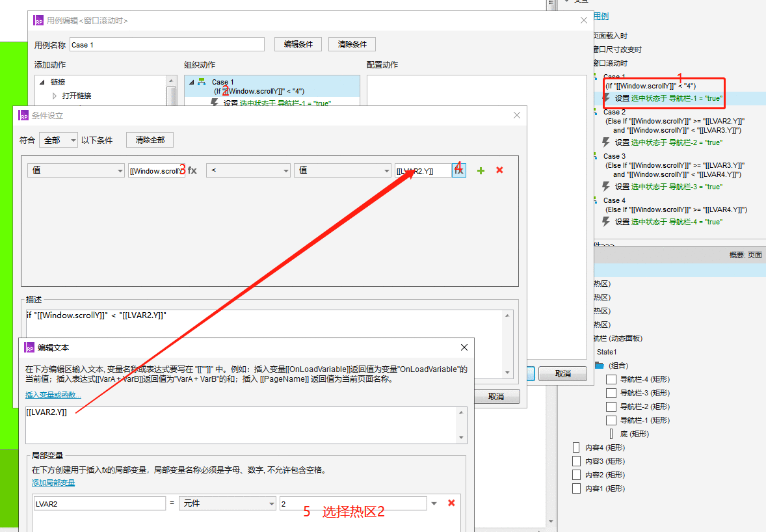Viewport: 766px width, 532px height.
Task: Click scroll-up arrow of 描述 text box
Action: [x=507, y=315]
